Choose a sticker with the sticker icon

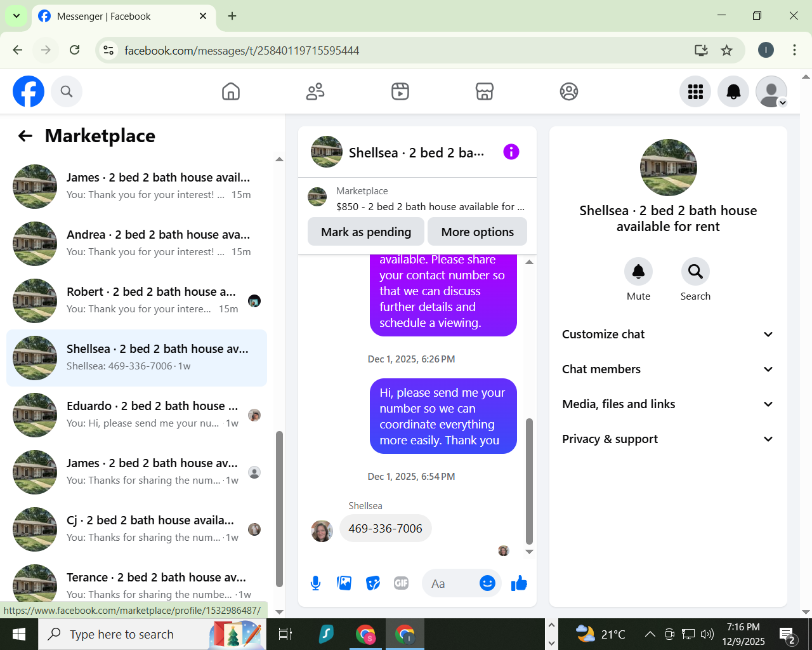pos(373,583)
